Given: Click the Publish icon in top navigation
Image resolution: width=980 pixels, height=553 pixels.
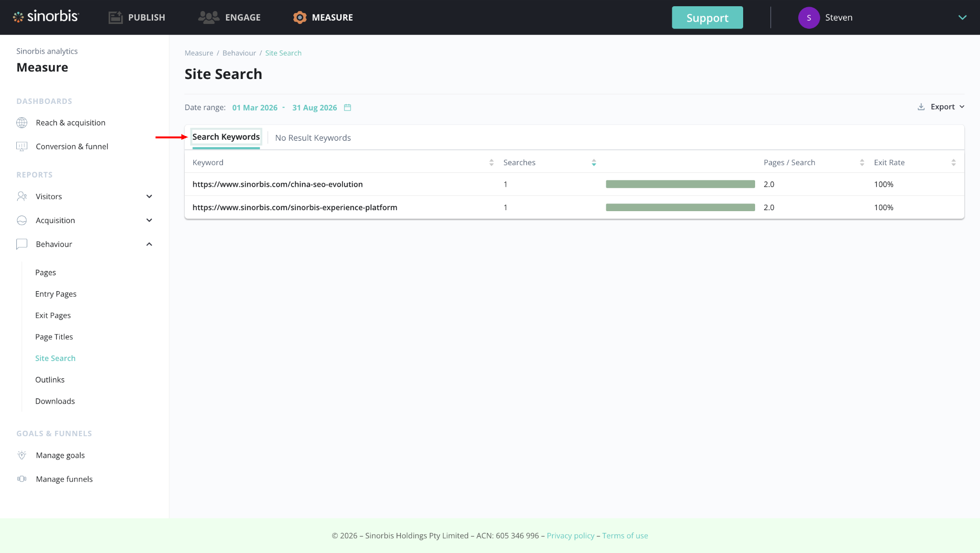Looking at the screenshot, I should tap(115, 18).
